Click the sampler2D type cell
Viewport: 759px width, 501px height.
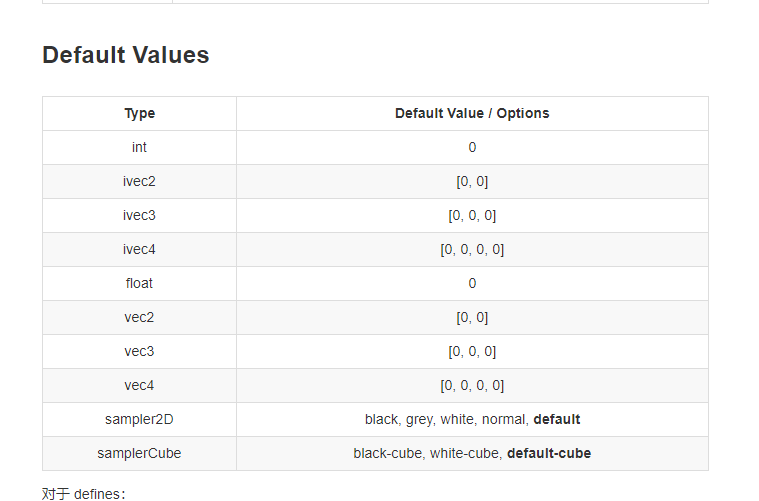(139, 419)
